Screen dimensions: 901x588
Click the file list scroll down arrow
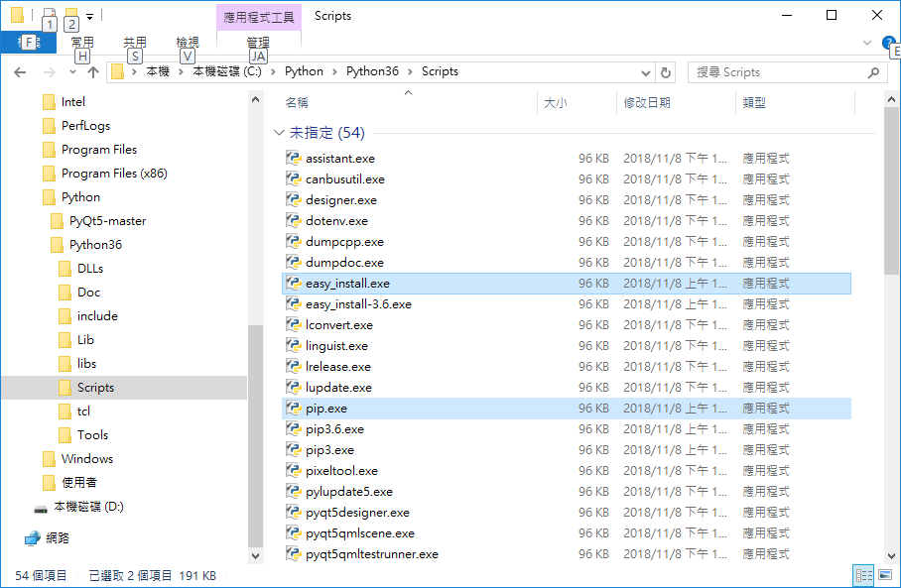coord(891,555)
